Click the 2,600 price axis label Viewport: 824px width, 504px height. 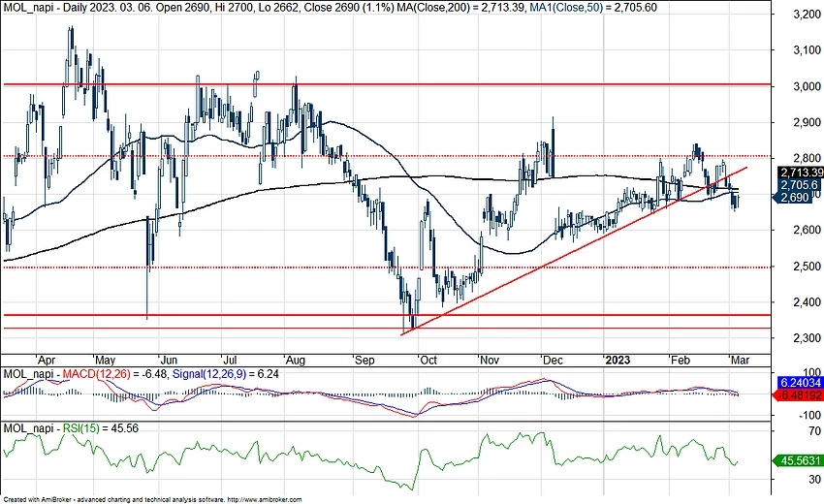pyautogui.click(x=807, y=230)
